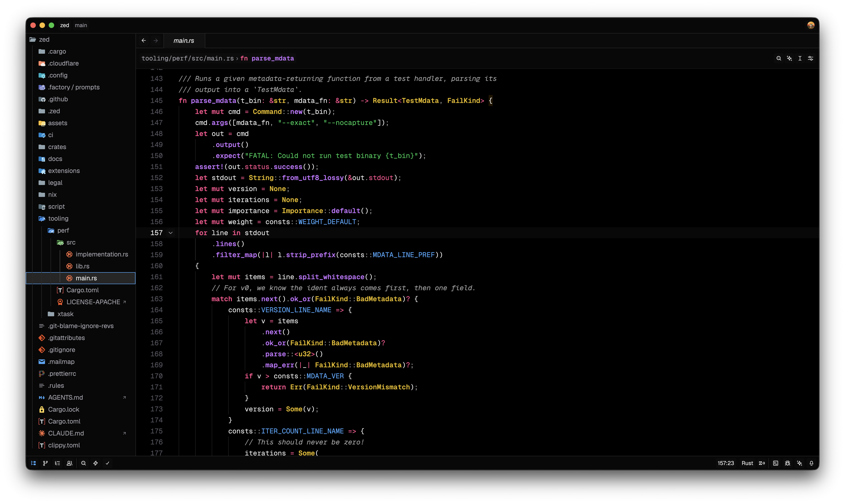Expand the crates folder
This screenshot has width=845, height=504.
[57, 147]
